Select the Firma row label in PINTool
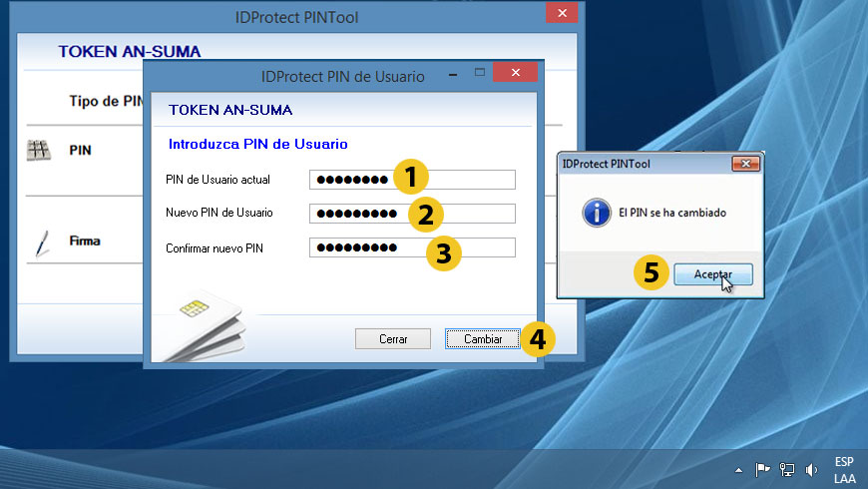 [x=85, y=241]
